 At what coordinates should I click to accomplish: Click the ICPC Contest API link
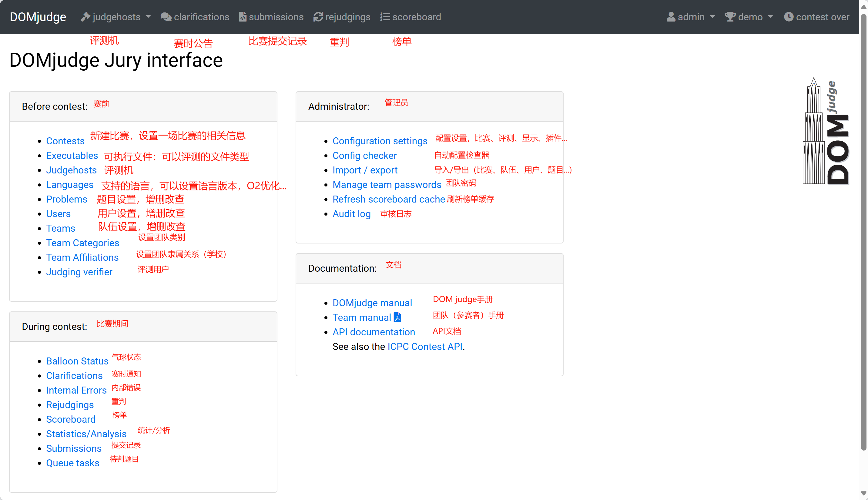click(425, 347)
